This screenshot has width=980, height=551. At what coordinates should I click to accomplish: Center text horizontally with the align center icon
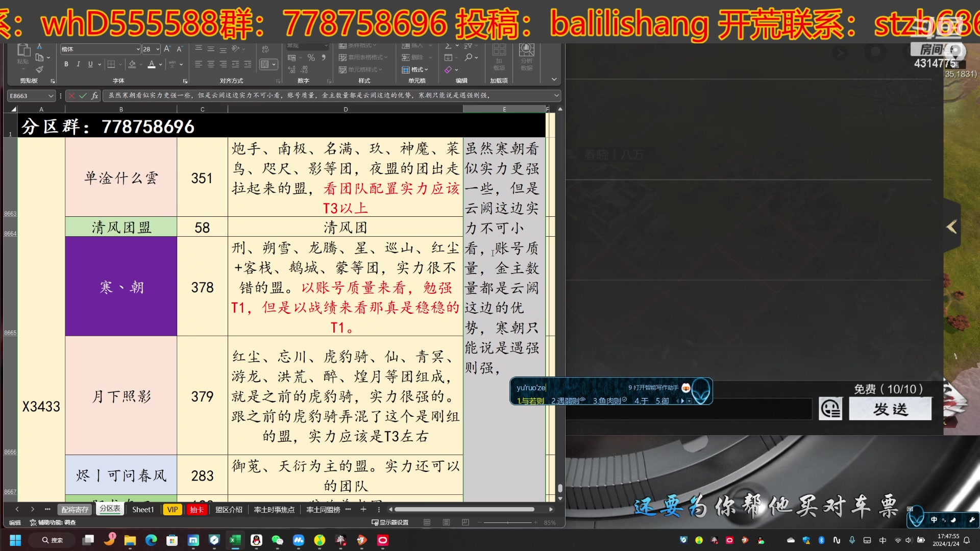coord(211,64)
